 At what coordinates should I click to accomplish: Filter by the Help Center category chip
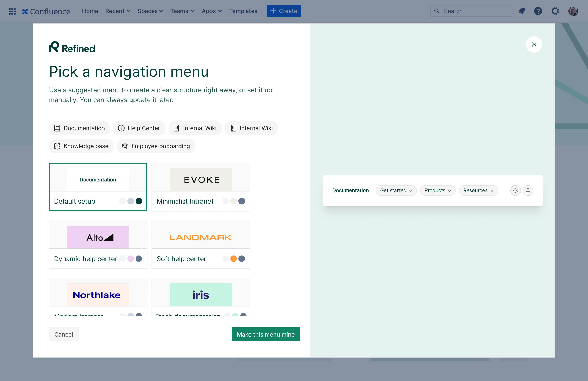[139, 128]
